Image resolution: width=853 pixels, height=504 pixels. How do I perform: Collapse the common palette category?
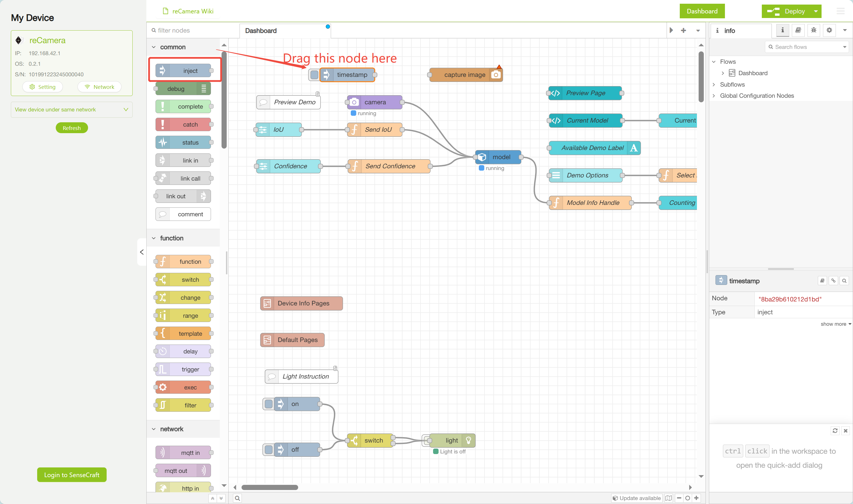[x=154, y=47]
